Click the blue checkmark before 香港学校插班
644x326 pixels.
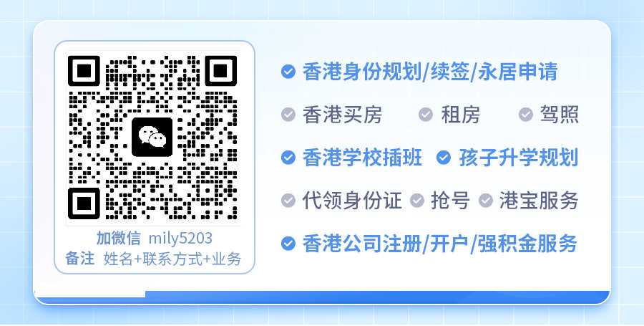coord(288,158)
